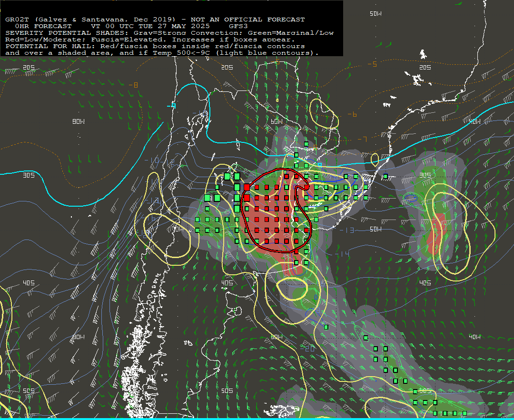Screen dimensions: 514x420
Task: Select the "0HR FORECAST" header label
Action: point(43,26)
